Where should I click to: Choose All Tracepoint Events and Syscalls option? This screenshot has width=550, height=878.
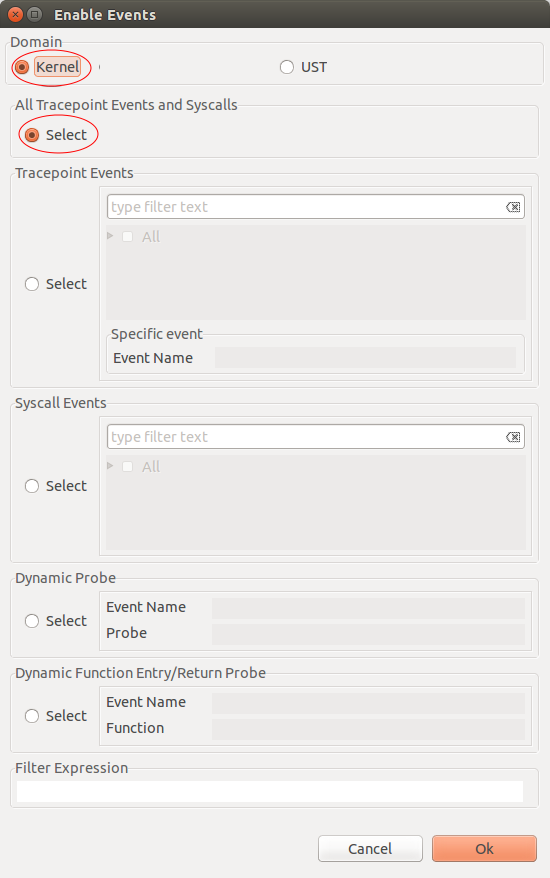[32, 135]
